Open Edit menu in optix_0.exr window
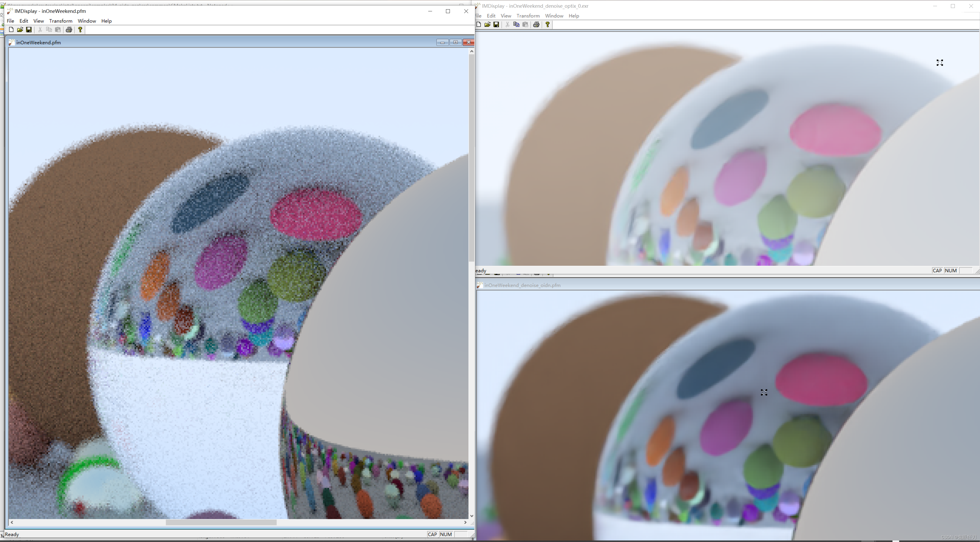This screenshot has height=542, width=980. coord(491,16)
